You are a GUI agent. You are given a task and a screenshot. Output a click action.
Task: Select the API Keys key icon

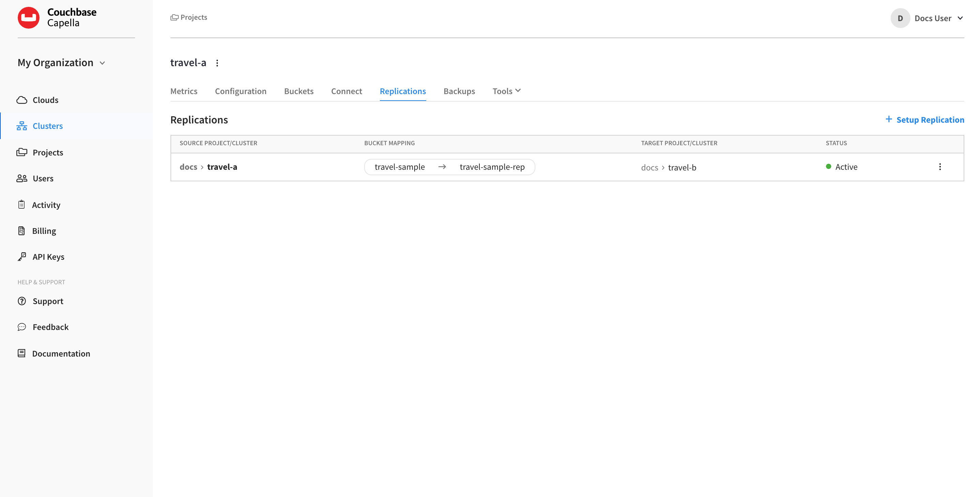coord(22,256)
